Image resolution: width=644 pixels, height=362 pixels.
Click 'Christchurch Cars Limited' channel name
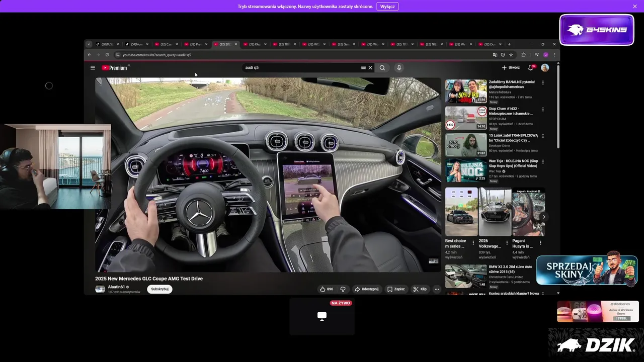[x=506, y=277]
